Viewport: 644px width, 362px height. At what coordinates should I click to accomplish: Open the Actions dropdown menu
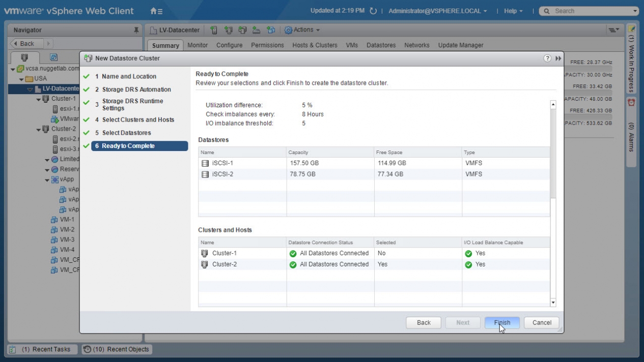(x=302, y=30)
